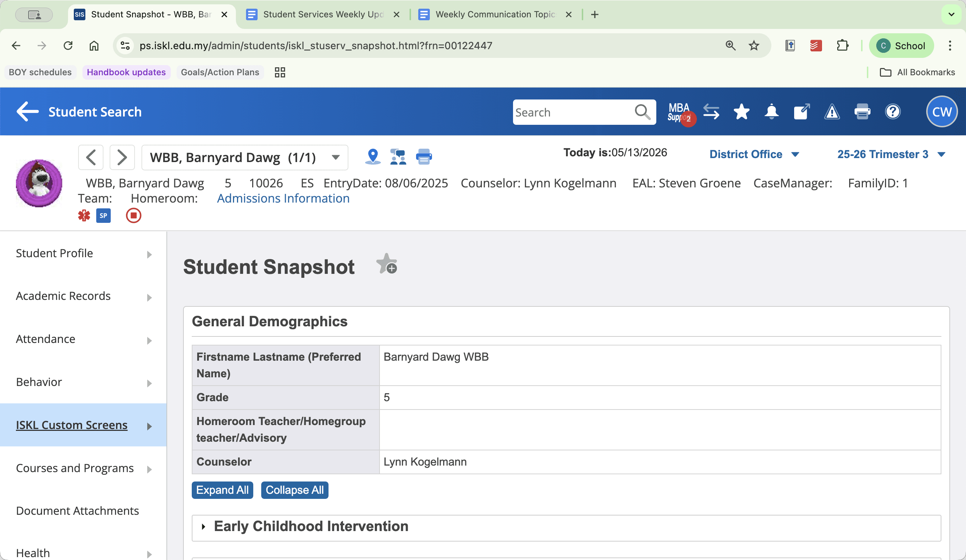Open favorites star in blue header
Viewport: 966px width, 560px height.
click(741, 112)
